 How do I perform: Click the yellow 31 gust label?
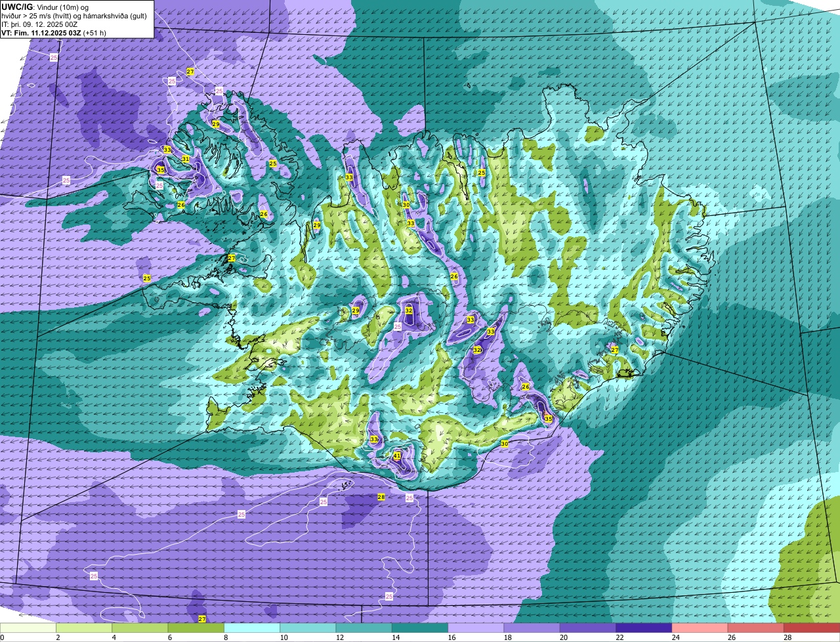(x=186, y=159)
